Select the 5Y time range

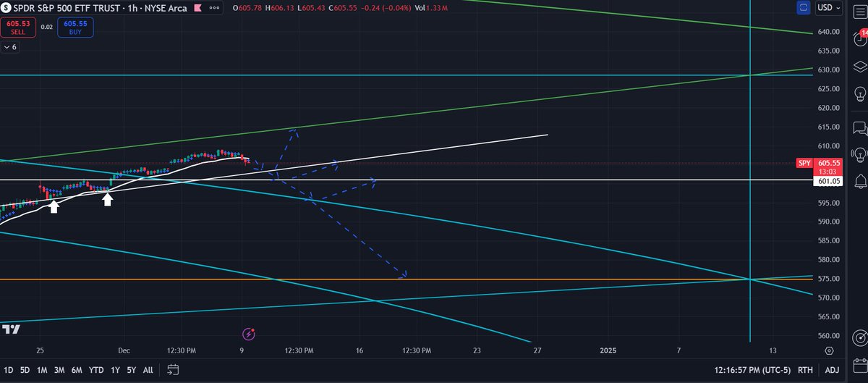click(132, 370)
